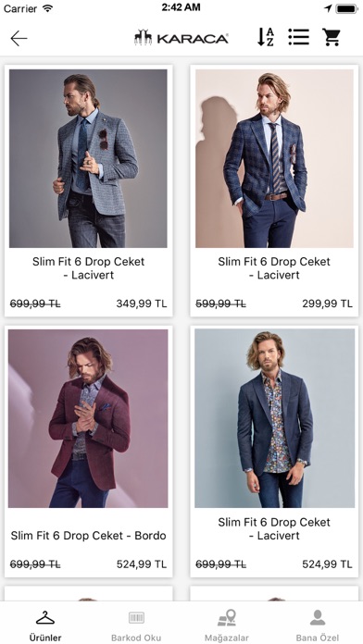
Task: Open the A-Z sort options
Action: pyautogui.click(x=266, y=37)
